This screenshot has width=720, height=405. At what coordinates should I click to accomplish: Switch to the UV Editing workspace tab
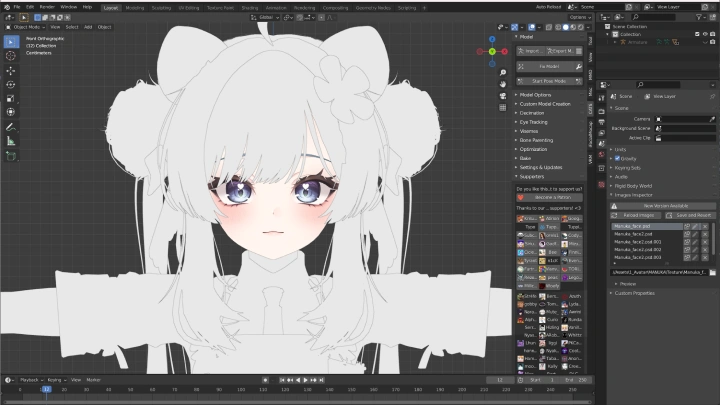point(188,8)
